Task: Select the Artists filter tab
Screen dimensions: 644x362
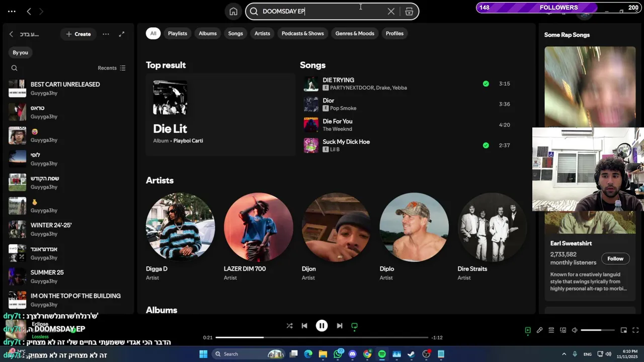Action: tap(262, 33)
